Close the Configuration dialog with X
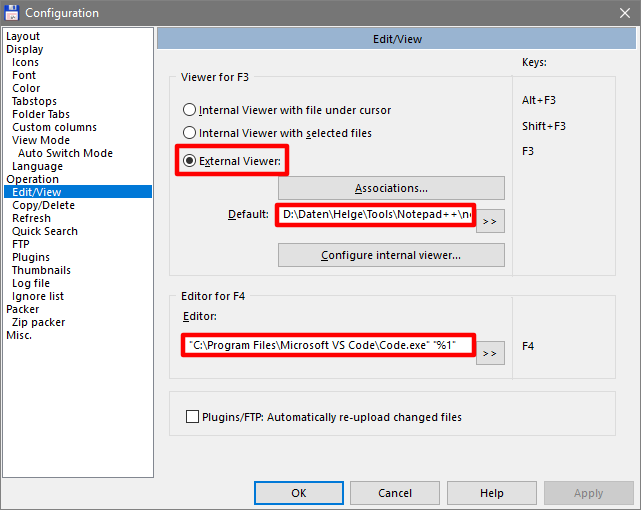This screenshot has width=641, height=510. coord(623,13)
